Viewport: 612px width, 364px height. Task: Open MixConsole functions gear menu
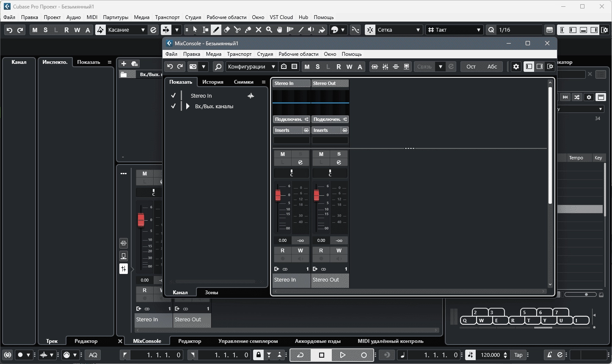tap(516, 66)
